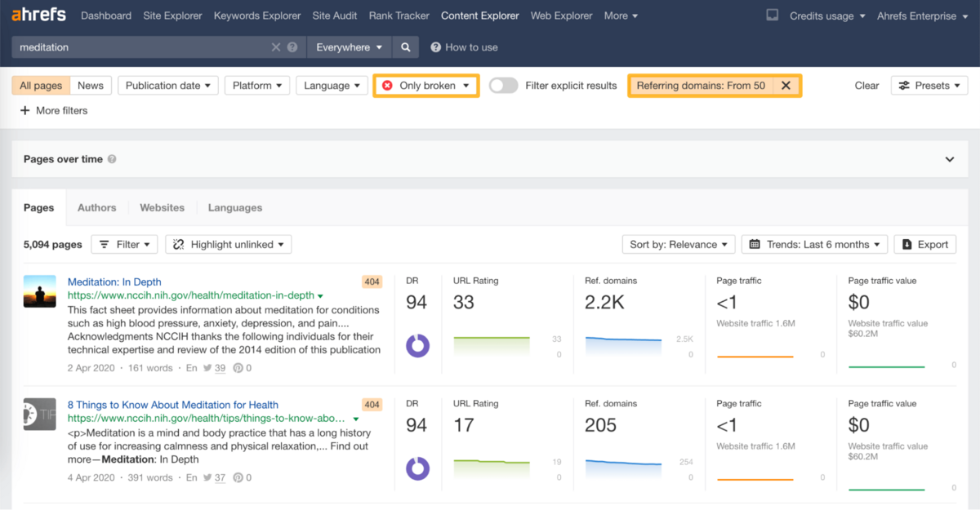The width and height of the screenshot is (980, 510).
Task: Expand URL dropdown for things-to-know result
Action: (356, 419)
